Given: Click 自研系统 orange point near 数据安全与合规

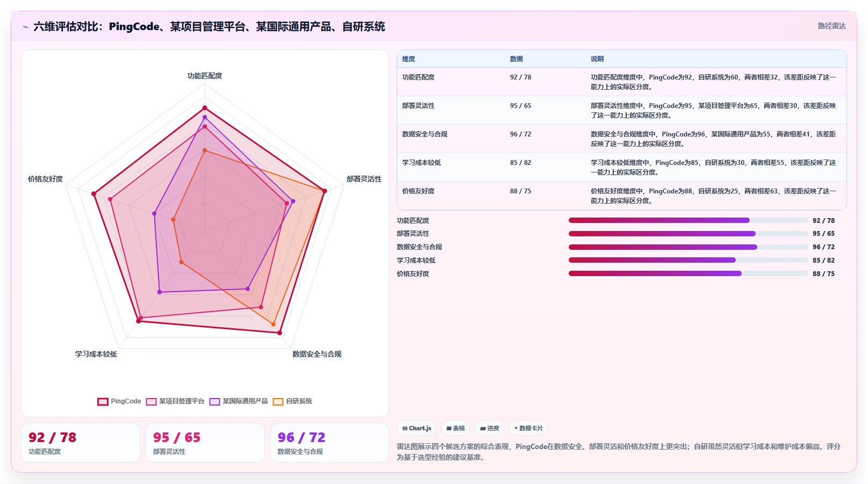Looking at the screenshot, I should pos(274,324).
